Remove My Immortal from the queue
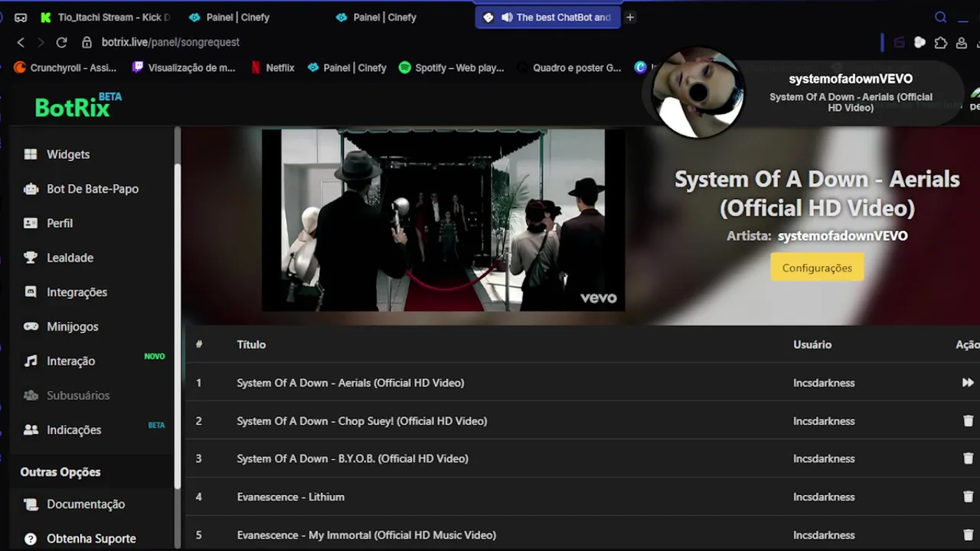The height and width of the screenshot is (551, 980). click(x=968, y=535)
